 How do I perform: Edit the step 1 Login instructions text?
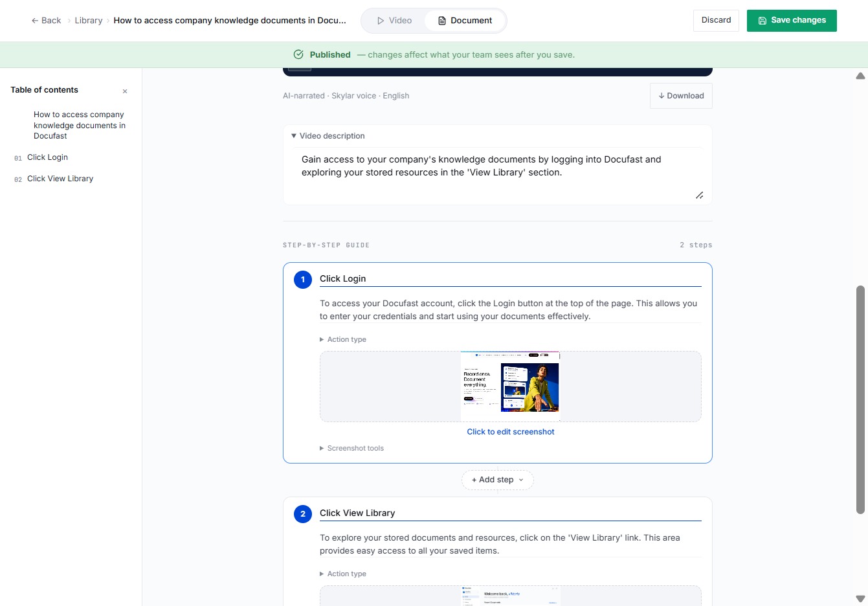[x=511, y=309]
